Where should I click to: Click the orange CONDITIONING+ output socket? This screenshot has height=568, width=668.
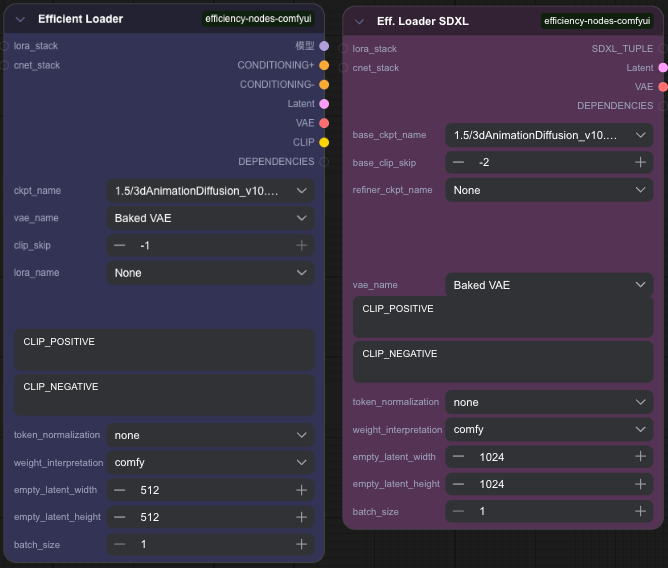[x=324, y=65]
